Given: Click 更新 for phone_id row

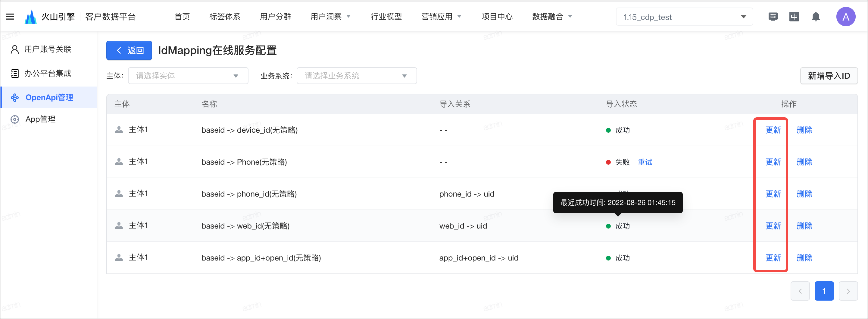Looking at the screenshot, I should (x=773, y=194).
